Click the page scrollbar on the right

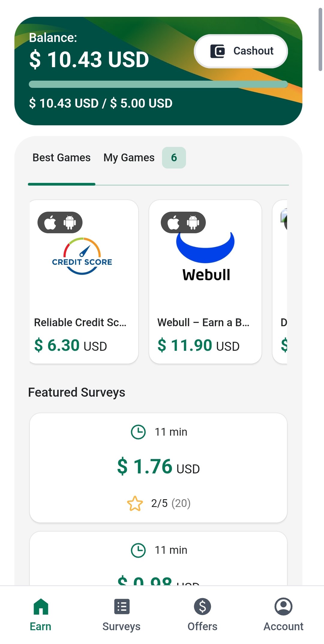(x=320, y=40)
